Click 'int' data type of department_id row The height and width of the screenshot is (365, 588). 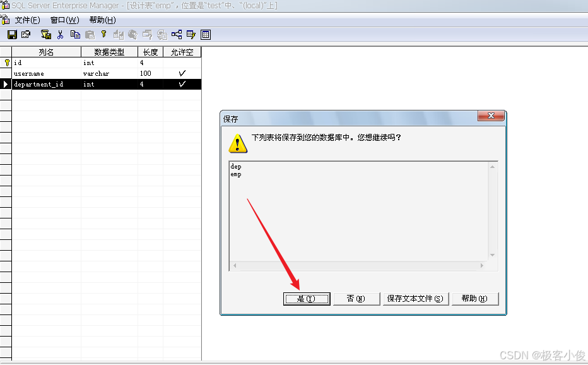[x=110, y=84]
